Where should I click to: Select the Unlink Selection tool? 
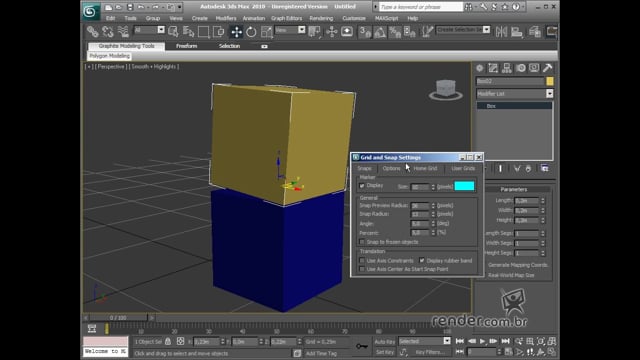click(x=108, y=31)
